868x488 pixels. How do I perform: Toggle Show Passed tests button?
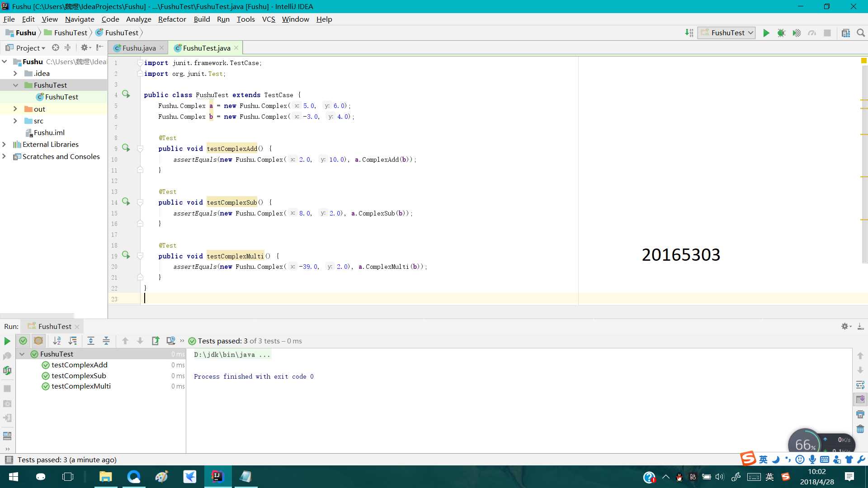(x=23, y=341)
